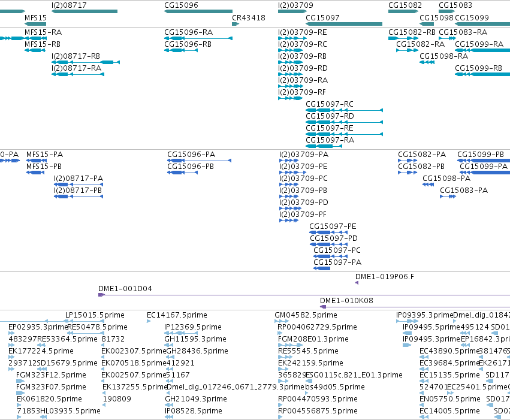Select transcript l(2)03709-RD

pyautogui.click(x=291, y=74)
